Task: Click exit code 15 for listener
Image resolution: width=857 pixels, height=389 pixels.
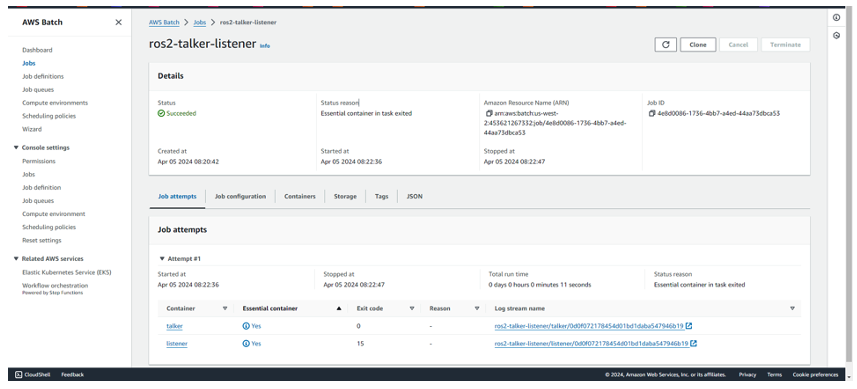Action: [x=360, y=344]
